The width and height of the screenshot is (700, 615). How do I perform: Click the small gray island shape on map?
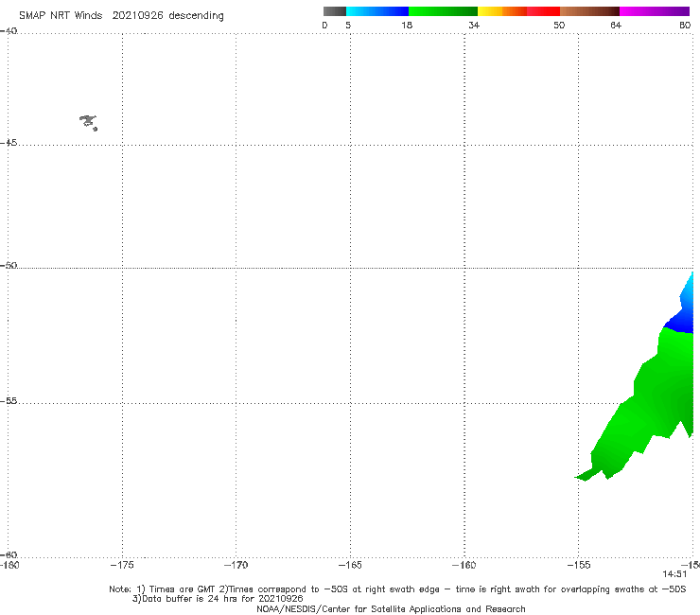pyautogui.click(x=88, y=122)
